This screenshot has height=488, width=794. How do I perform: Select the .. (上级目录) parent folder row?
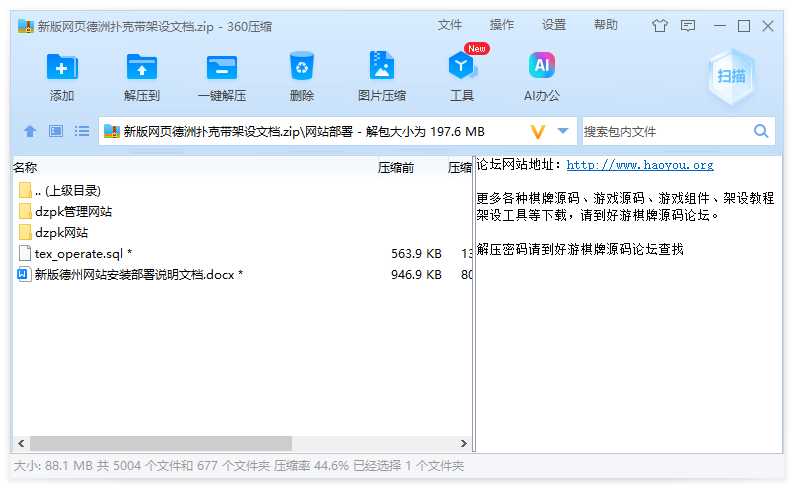click(243, 190)
